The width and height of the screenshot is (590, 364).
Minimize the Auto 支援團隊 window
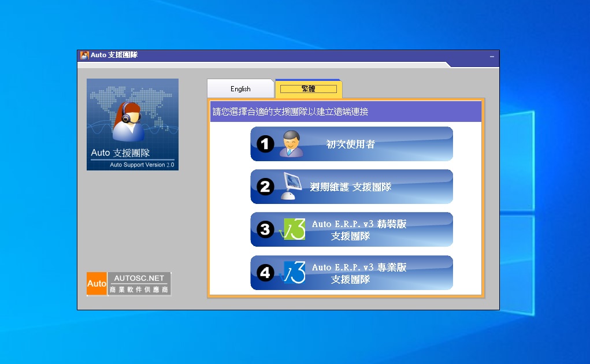click(492, 57)
